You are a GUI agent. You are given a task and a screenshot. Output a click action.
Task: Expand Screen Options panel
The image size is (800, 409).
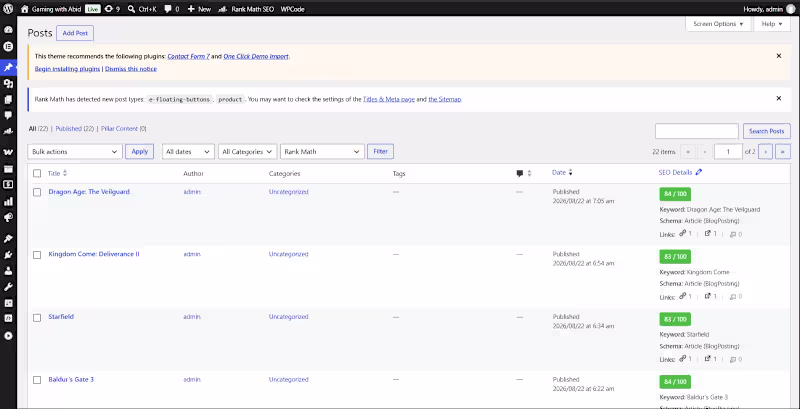point(718,24)
